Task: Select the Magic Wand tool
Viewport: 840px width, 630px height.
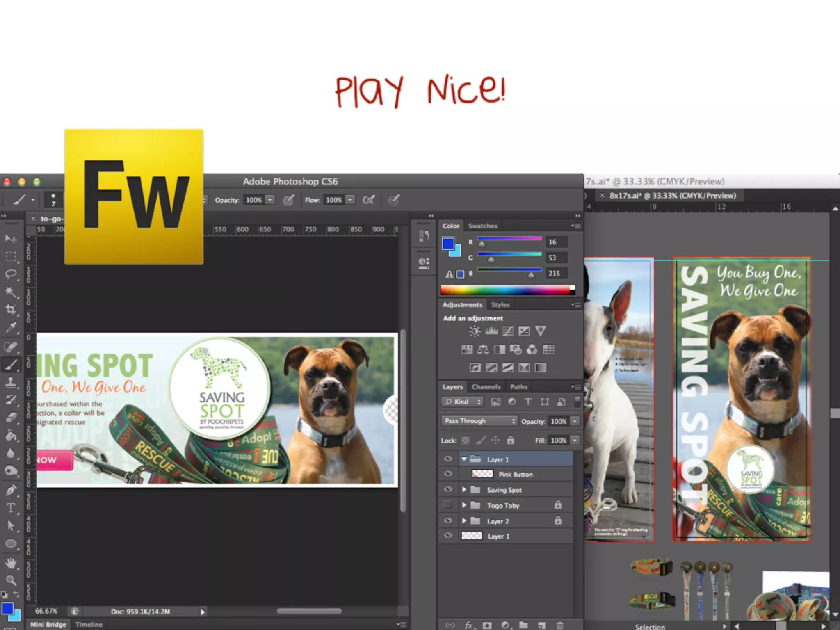Action: pyautogui.click(x=11, y=292)
